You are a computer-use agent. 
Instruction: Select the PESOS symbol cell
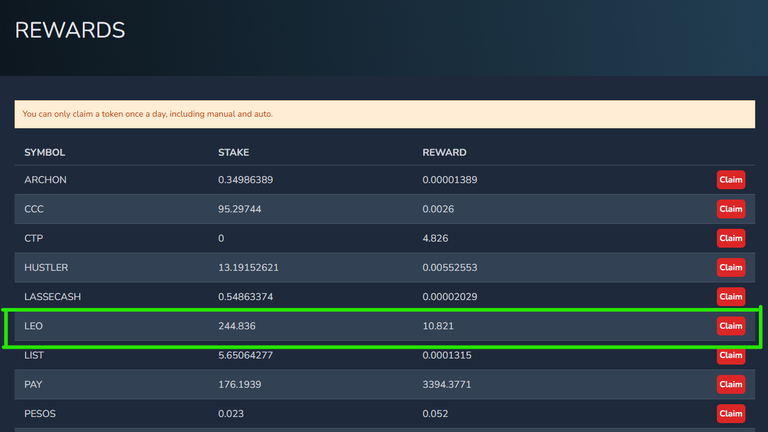(40, 413)
